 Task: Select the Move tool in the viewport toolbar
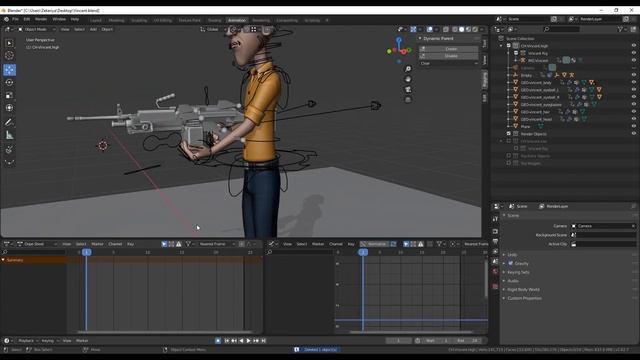point(9,70)
